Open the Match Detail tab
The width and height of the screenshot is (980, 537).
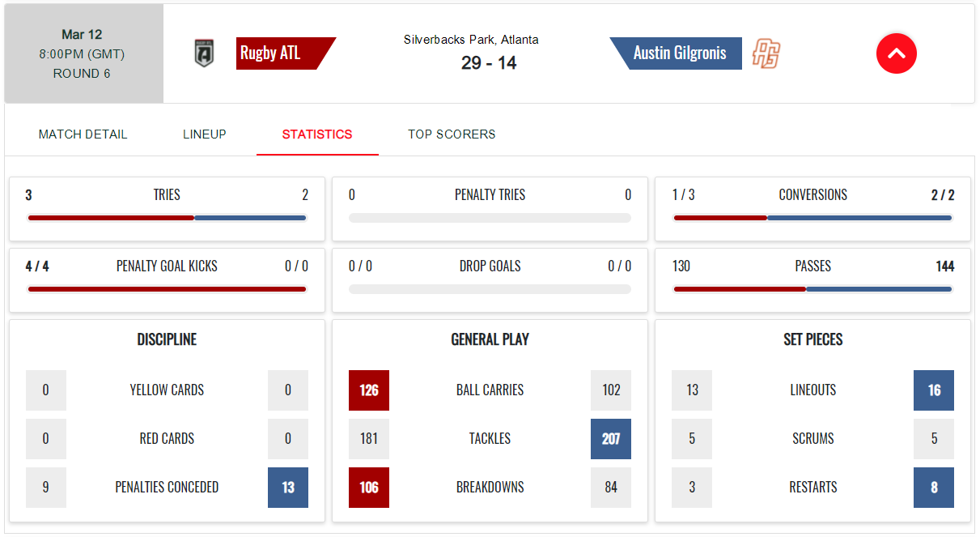(x=83, y=134)
